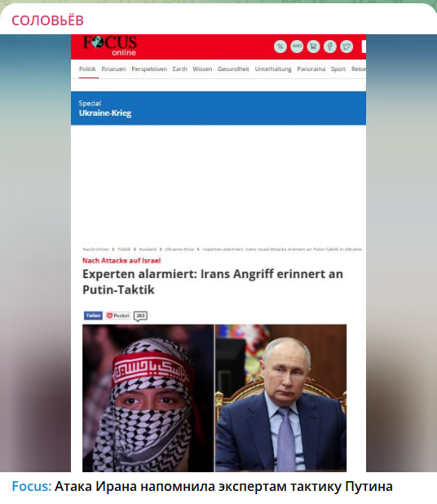Open the Unterhaltung menu item
437x504 pixels.
tap(273, 69)
